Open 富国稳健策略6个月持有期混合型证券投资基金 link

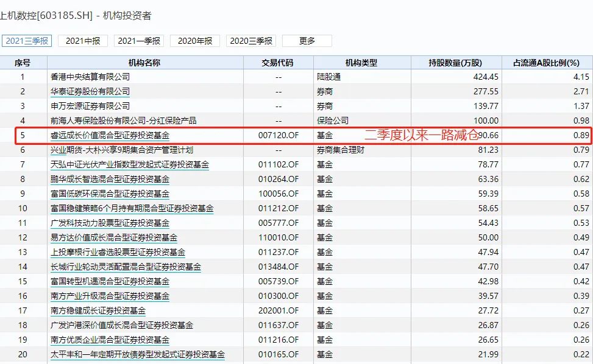(x=132, y=208)
